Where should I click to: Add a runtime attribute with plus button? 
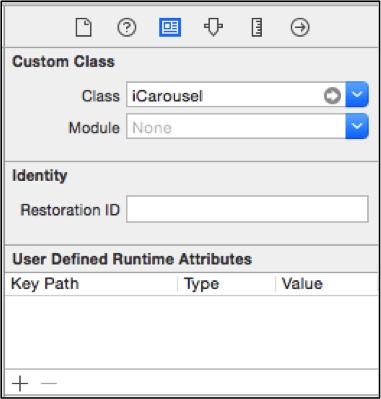pyautogui.click(x=20, y=384)
